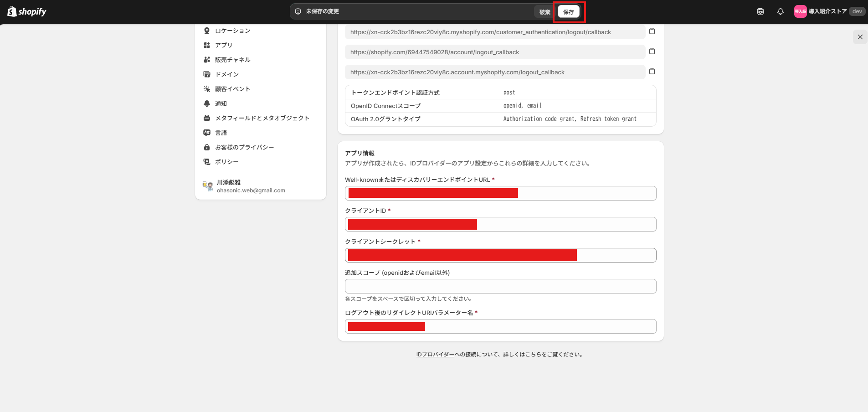Click the Shopify logo in the header
The width and height of the screenshot is (868, 412).
point(27,11)
